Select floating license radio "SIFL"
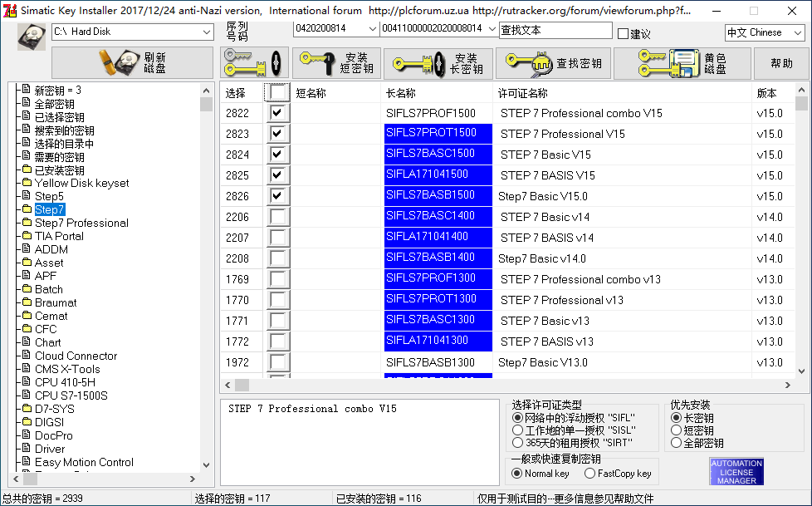 tap(516, 418)
